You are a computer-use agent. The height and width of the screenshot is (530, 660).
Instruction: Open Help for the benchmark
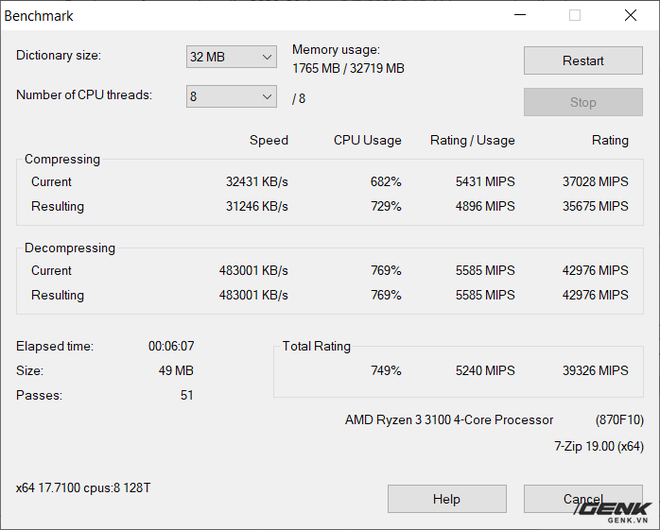(446, 499)
